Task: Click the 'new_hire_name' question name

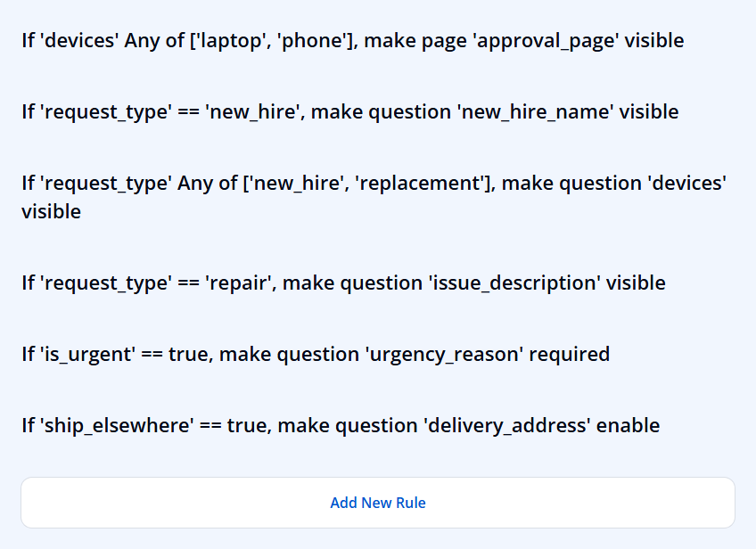Action: (535, 111)
